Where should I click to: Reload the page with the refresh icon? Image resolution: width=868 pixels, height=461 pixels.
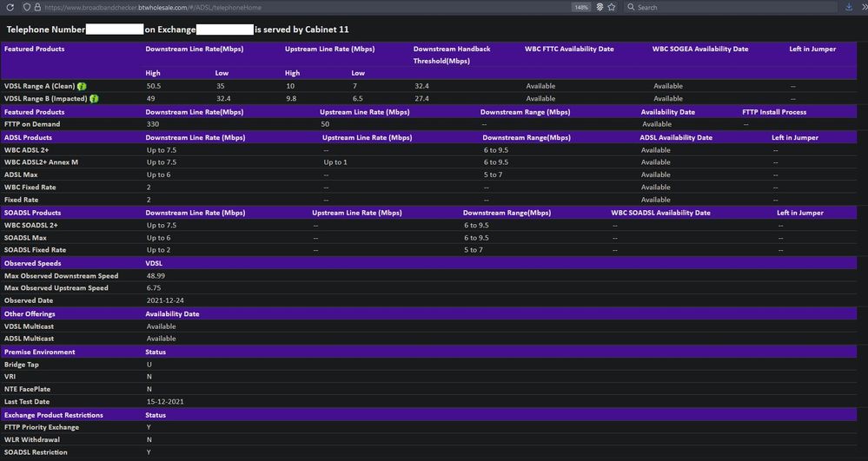tap(10, 7)
